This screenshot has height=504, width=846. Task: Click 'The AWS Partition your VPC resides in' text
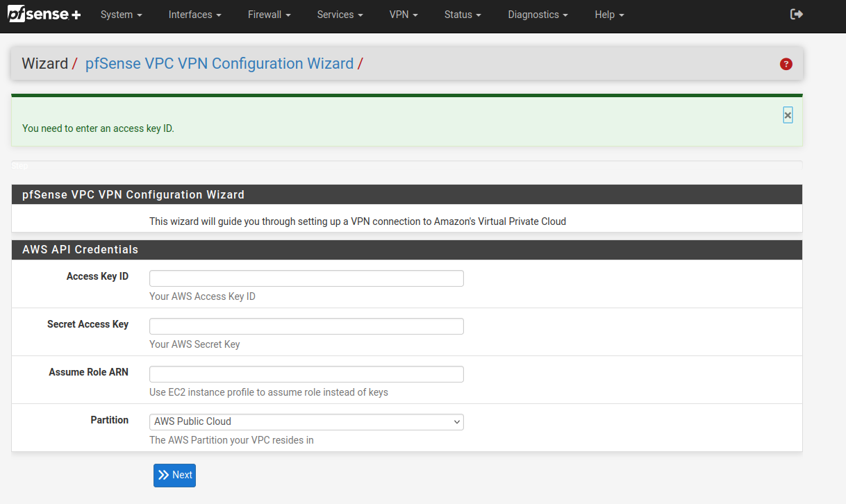coord(231,440)
